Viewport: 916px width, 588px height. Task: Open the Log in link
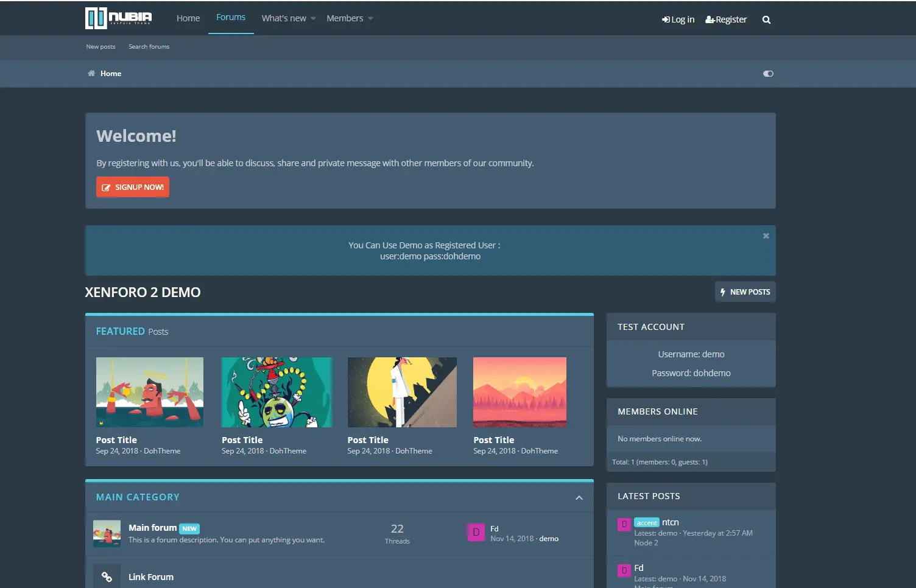coord(678,19)
